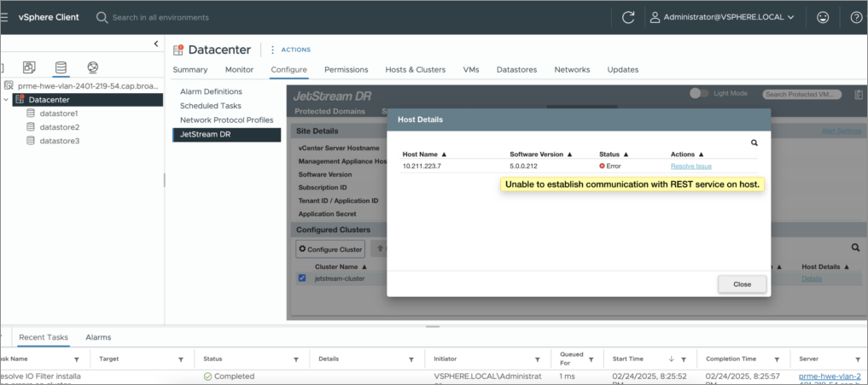Sort the hosts by Status column

[613, 154]
